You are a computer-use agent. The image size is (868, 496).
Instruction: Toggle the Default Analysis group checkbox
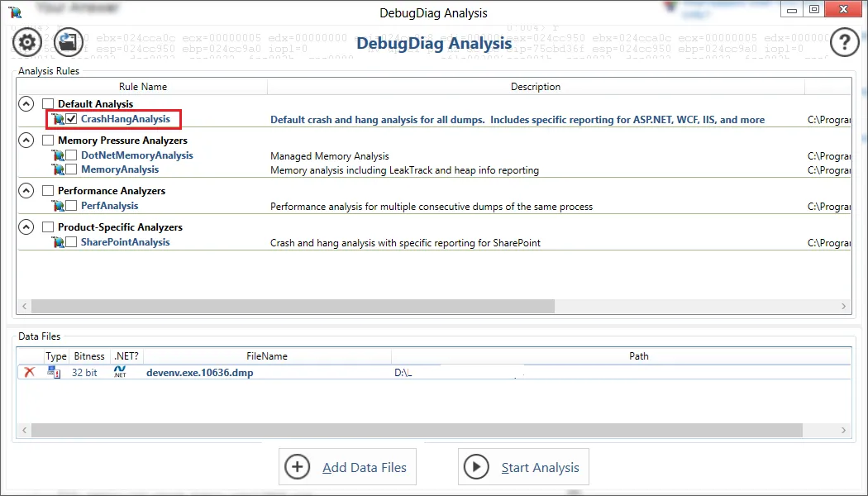coord(48,104)
